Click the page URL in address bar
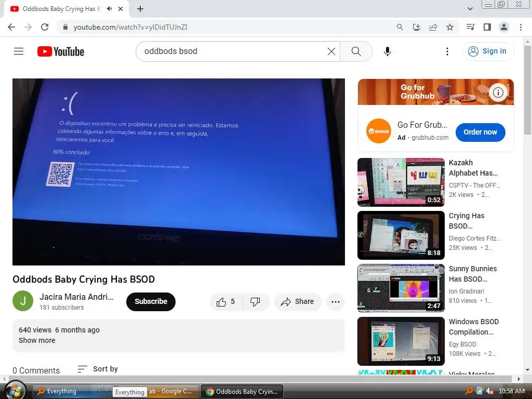 point(130,27)
